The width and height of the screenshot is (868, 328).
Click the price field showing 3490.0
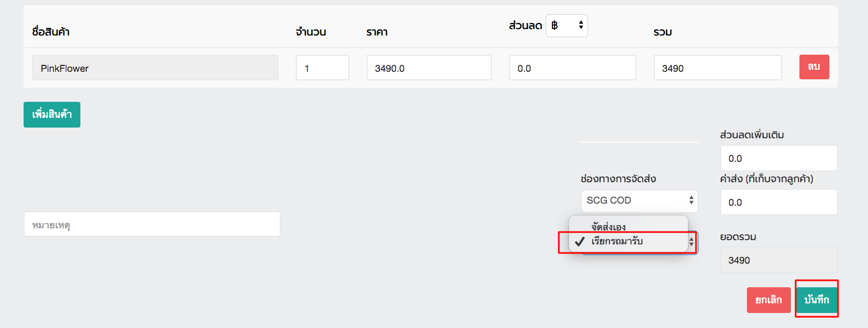(429, 68)
